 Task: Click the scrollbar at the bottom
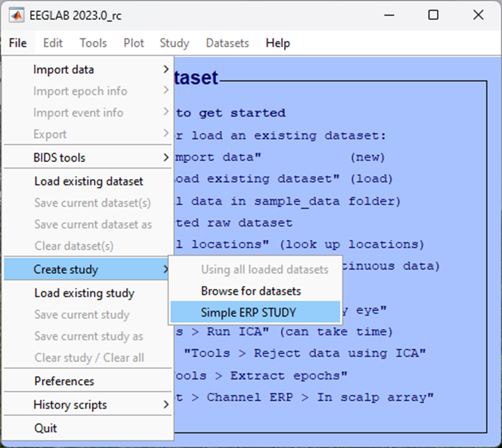(x=251, y=444)
